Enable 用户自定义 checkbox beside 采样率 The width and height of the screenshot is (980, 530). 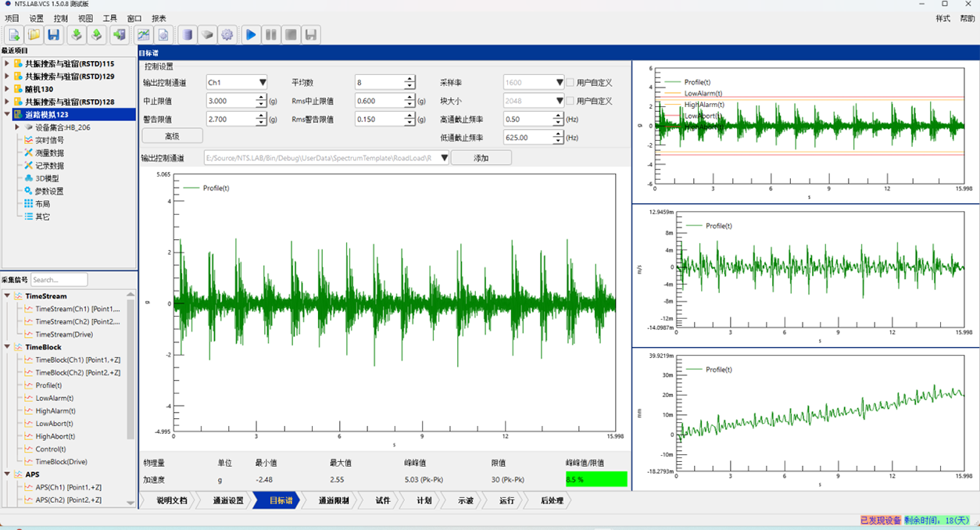(x=570, y=82)
